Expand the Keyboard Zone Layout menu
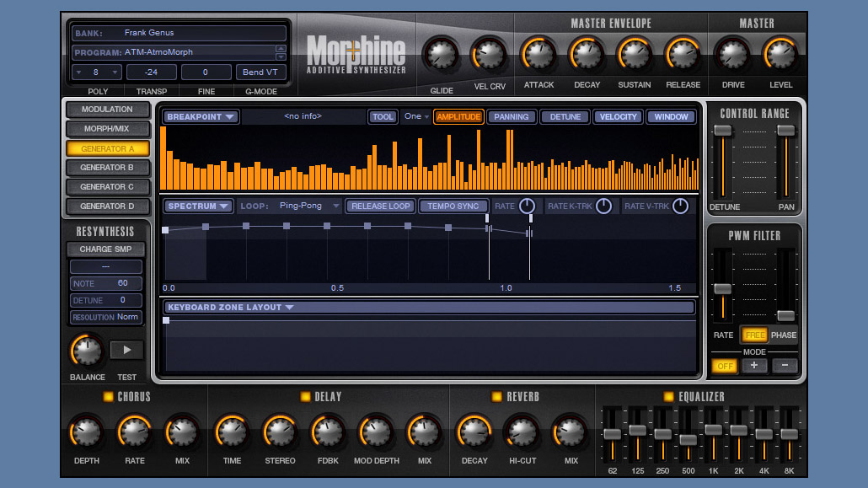Screen dimensions: 868x488 [x=230, y=308]
